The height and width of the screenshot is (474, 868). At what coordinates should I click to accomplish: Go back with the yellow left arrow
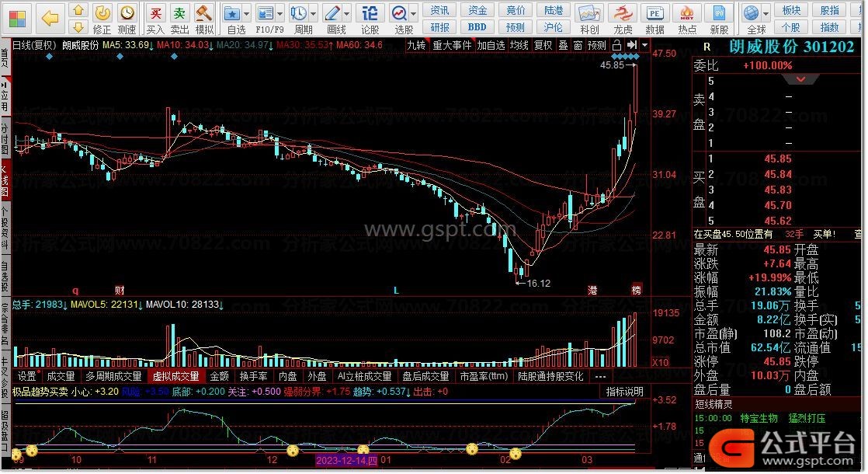click(50, 19)
